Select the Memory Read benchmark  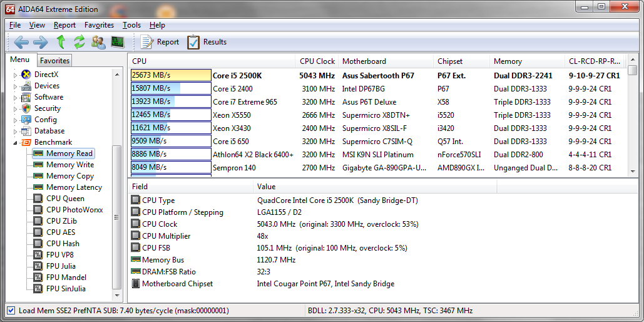(64, 153)
